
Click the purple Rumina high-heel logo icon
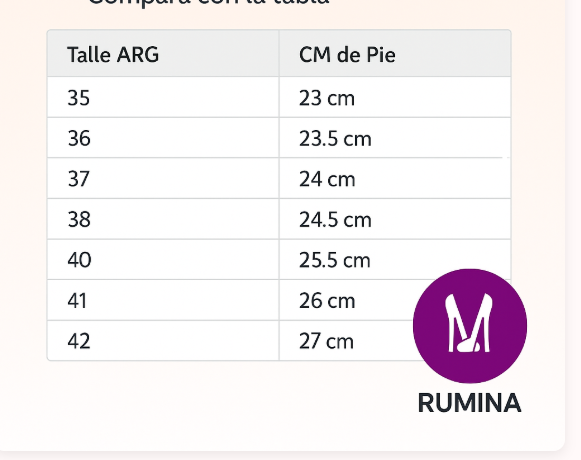click(470, 326)
